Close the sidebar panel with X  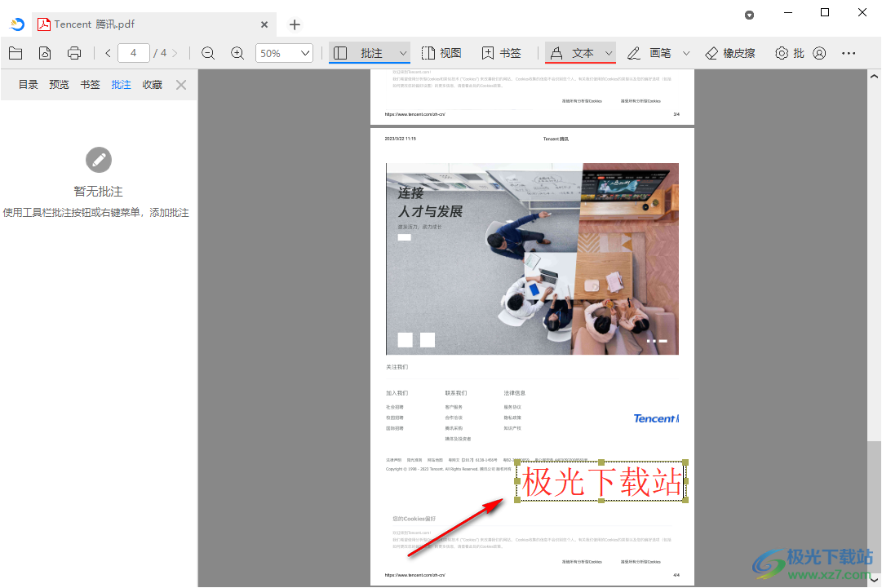(x=181, y=85)
